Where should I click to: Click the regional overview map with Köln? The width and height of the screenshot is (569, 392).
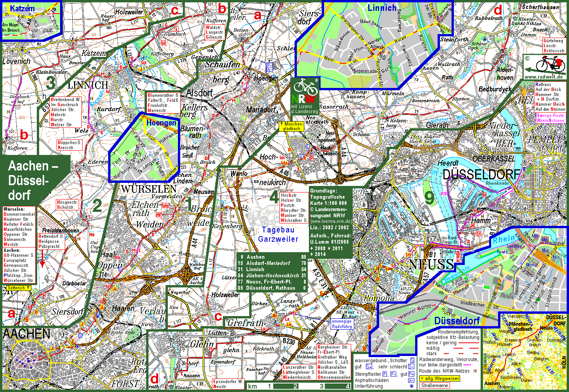(x=524, y=351)
